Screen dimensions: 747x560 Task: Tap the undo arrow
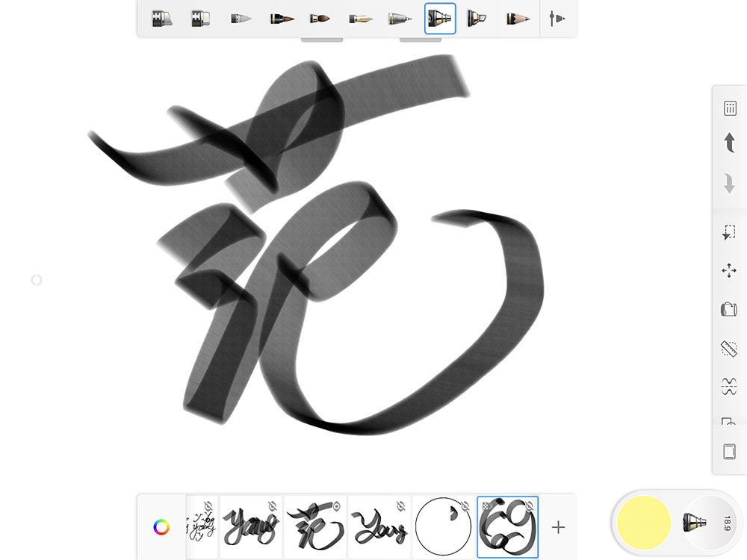[x=729, y=143]
